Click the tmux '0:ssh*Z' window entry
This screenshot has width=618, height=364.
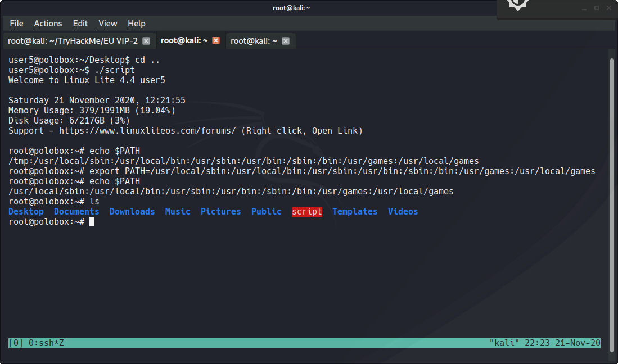point(46,343)
